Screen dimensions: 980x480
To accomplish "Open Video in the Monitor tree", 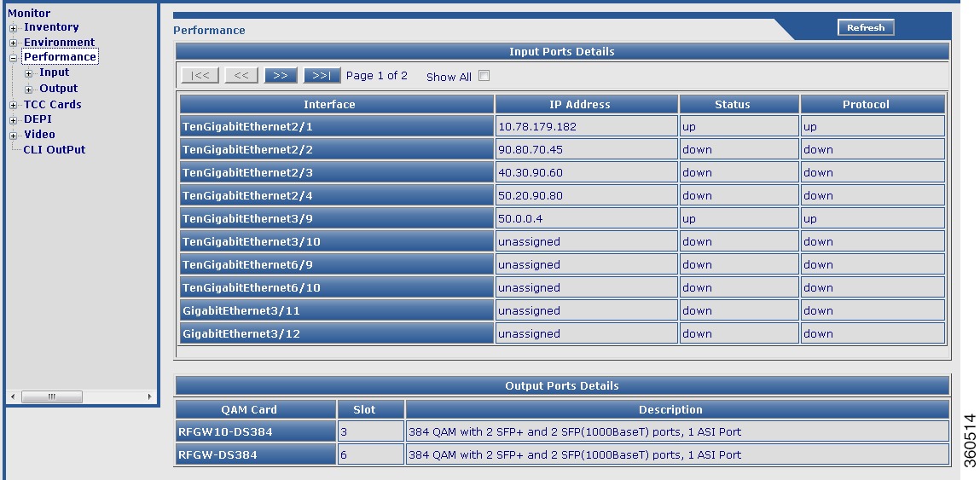I will [x=39, y=135].
